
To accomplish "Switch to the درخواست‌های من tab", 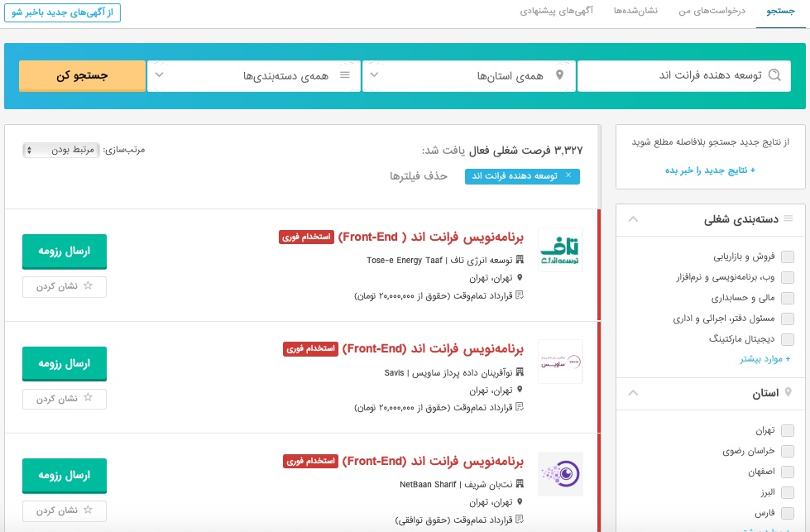I will click(712, 12).
